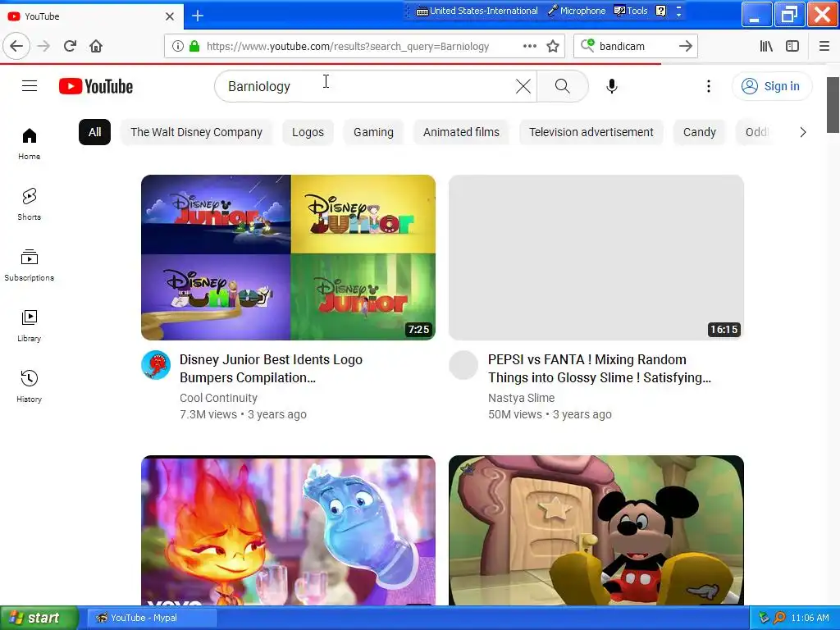Select the YouTube browser tab

(x=92, y=16)
